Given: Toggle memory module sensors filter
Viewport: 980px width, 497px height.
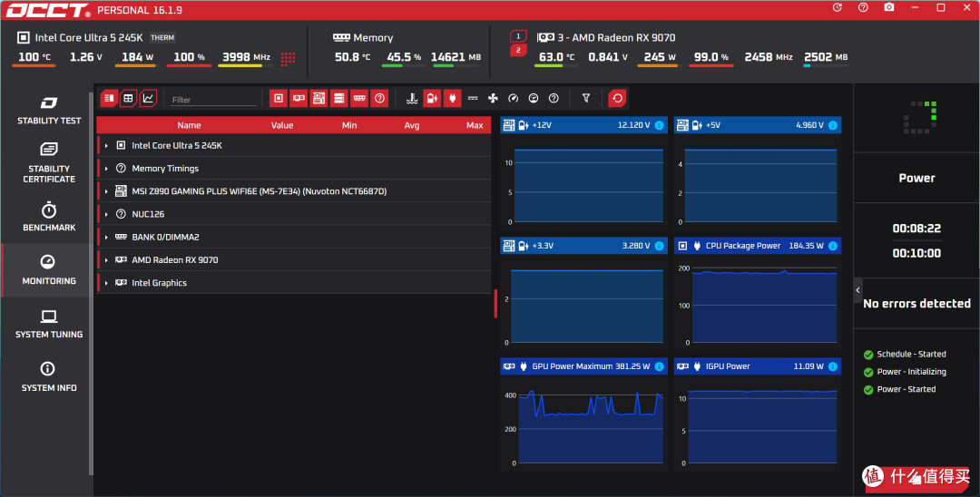Looking at the screenshot, I should click(x=359, y=98).
